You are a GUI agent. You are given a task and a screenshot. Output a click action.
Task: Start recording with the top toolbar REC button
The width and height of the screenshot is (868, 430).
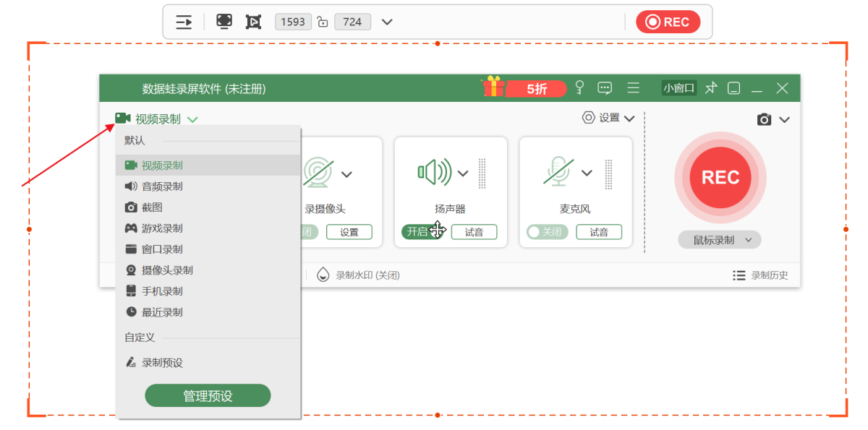pyautogui.click(x=668, y=22)
